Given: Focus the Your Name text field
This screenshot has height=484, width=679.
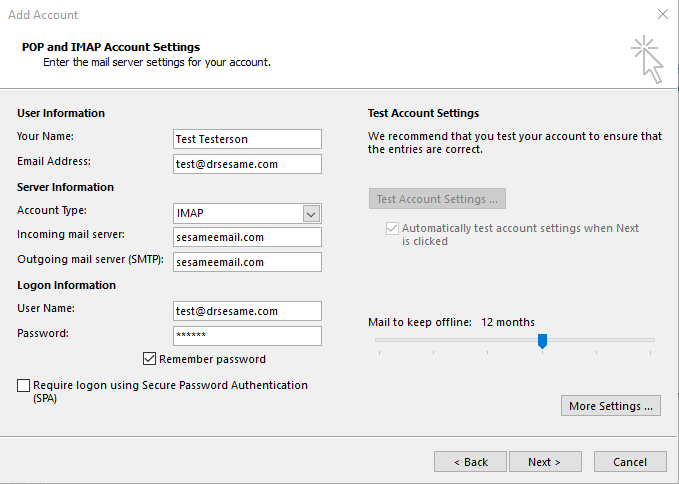Looking at the screenshot, I should (247, 139).
